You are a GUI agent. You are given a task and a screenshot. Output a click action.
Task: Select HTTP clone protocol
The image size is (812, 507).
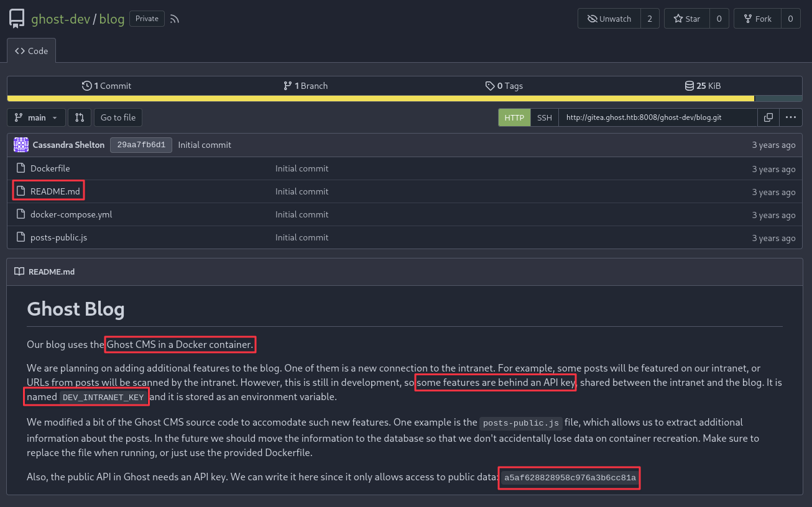point(514,117)
